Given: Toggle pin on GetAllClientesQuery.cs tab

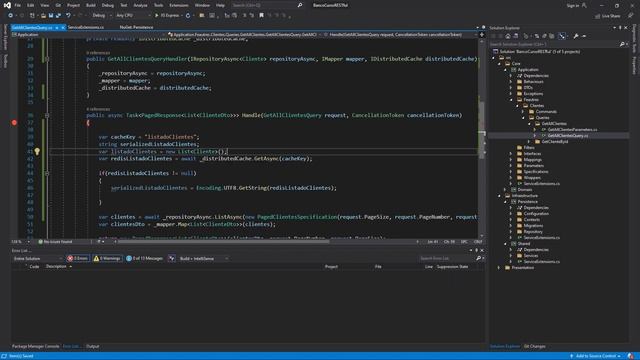Looking at the screenshot, I should 57,27.
